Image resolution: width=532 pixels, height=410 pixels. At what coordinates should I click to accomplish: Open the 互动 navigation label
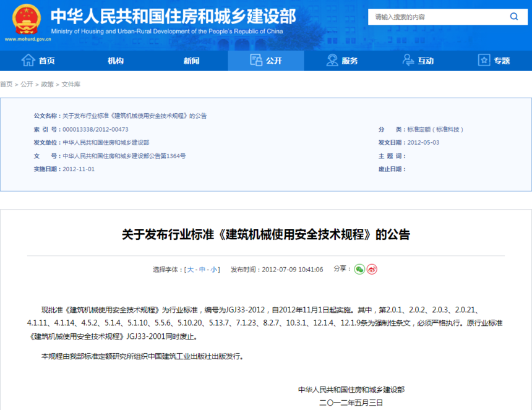coord(426,61)
